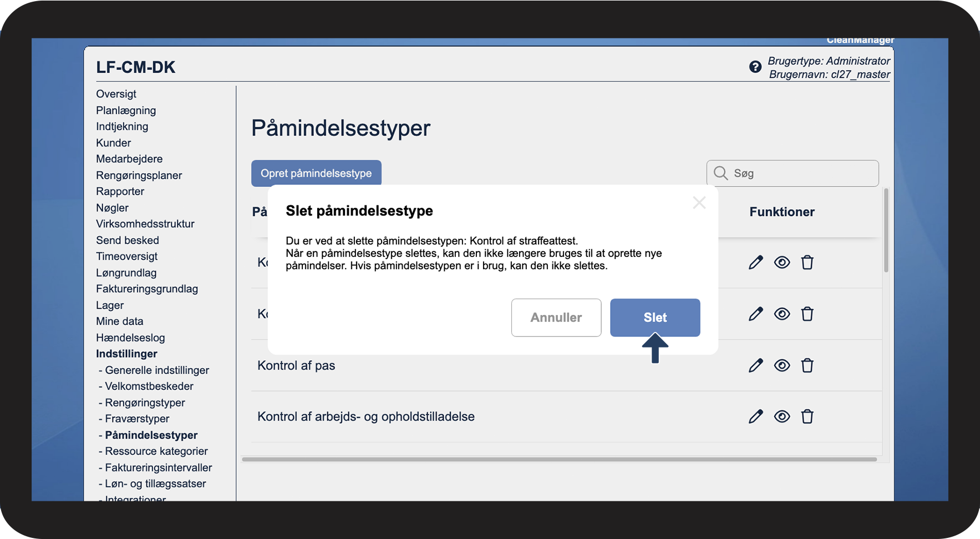980x539 pixels.
Task: View "Kontrol af pas" with the eye icon
Action: click(782, 365)
